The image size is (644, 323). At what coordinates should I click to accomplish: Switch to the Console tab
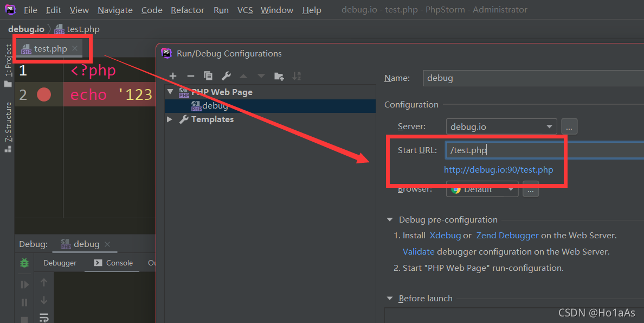click(113, 263)
